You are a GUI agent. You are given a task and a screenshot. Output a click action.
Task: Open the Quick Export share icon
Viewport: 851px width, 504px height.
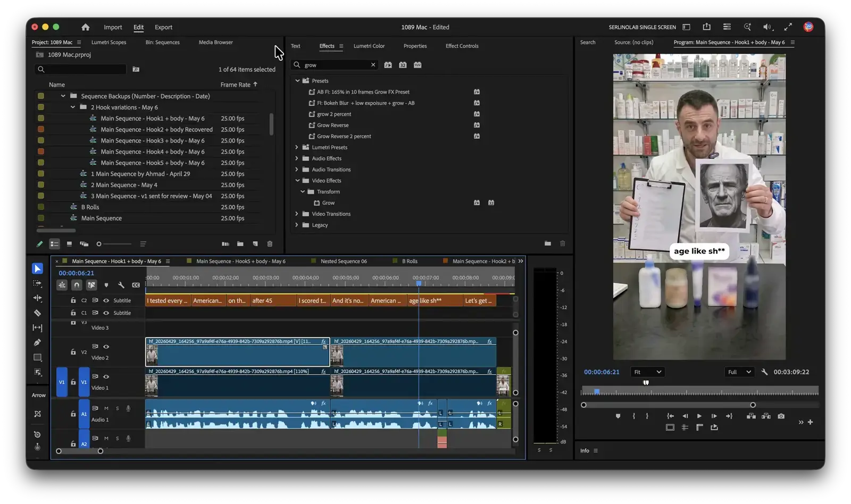tap(706, 27)
